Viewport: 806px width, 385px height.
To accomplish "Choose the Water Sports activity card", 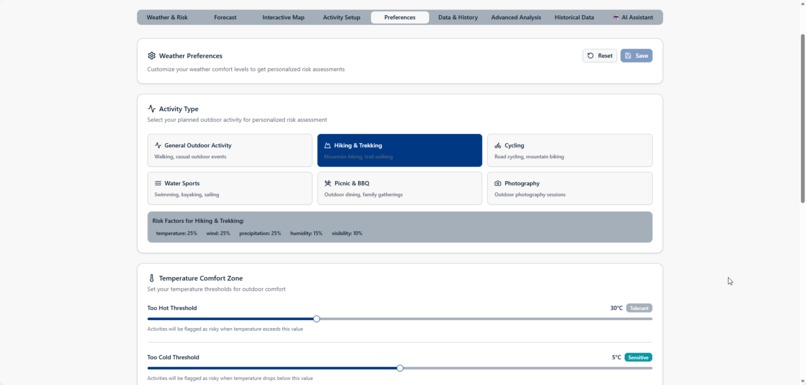I will pyautogui.click(x=230, y=188).
